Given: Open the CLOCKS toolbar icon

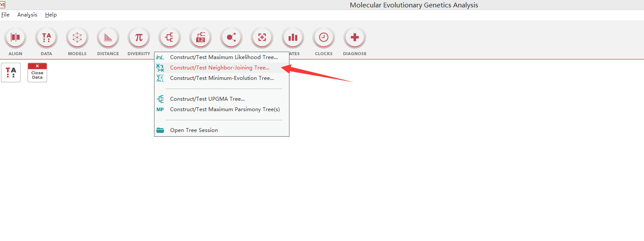Looking at the screenshot, I should click(x=323, y=38).
